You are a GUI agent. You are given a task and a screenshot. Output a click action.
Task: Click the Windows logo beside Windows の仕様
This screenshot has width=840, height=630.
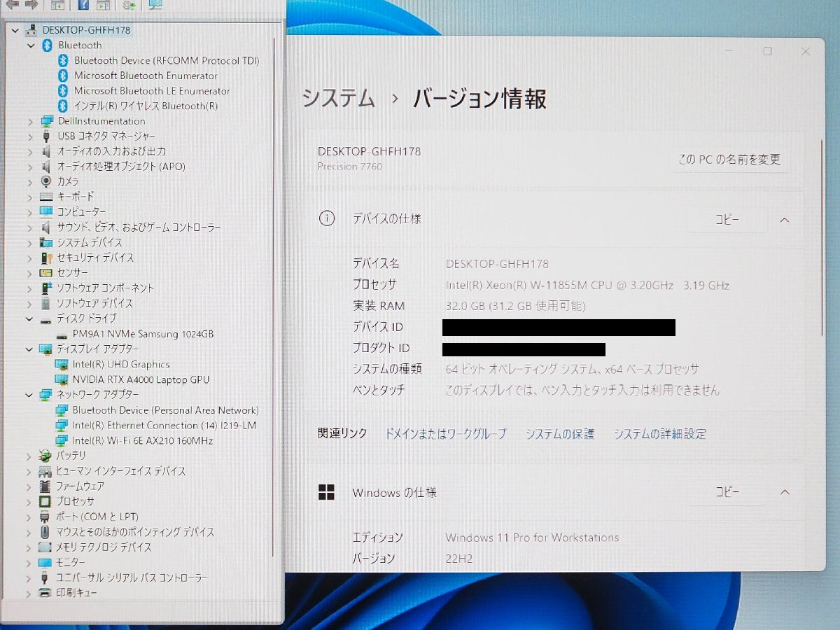[x=326, y=493]
